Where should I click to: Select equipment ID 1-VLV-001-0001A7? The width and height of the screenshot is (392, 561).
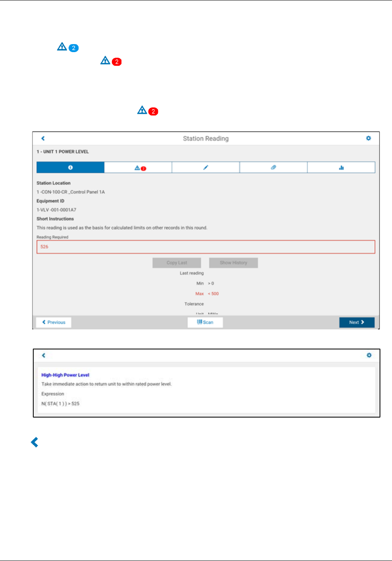[x=57, y=210]
